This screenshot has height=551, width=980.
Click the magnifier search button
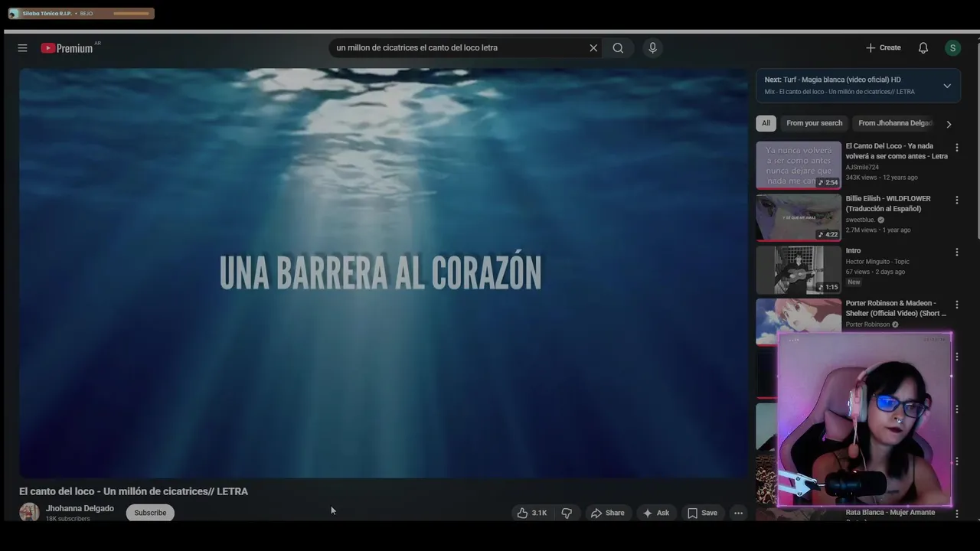(618, 47)
